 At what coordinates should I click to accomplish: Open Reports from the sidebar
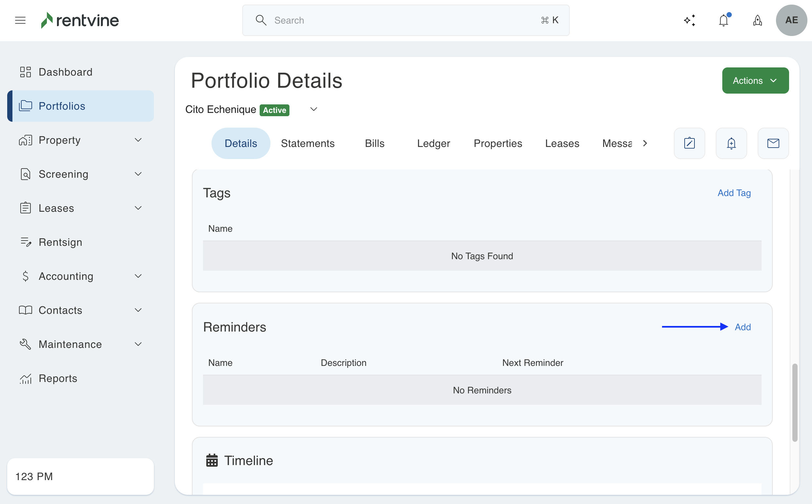tap(58, 378)
